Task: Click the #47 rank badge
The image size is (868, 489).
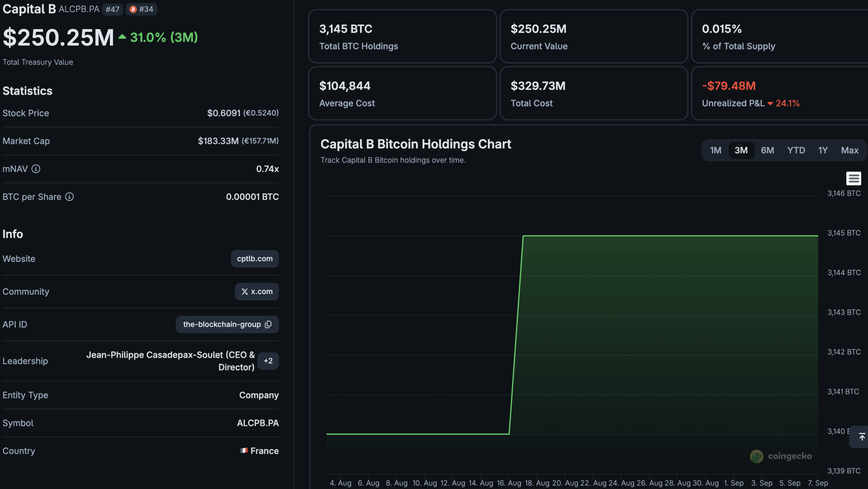Action: coord(113,9)
